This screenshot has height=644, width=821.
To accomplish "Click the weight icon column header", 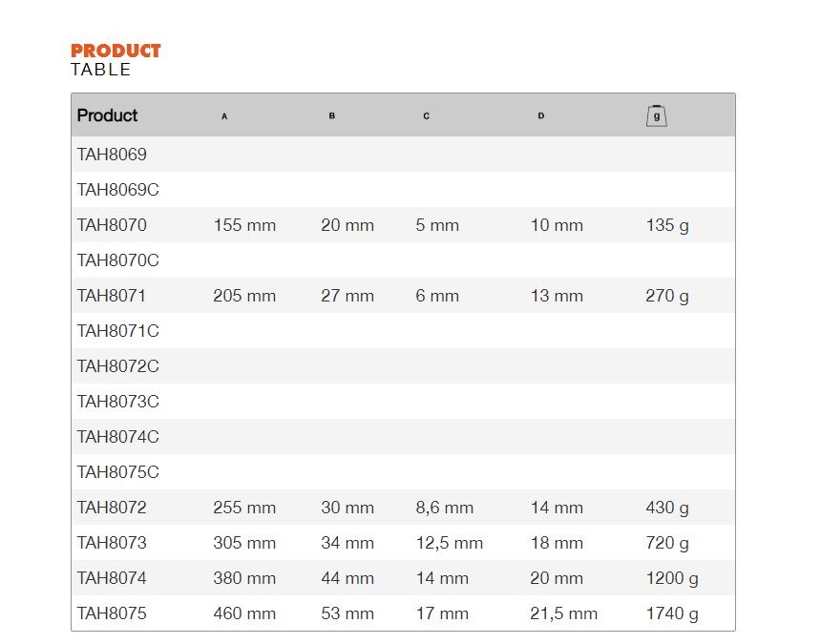I will click(656, 115).
